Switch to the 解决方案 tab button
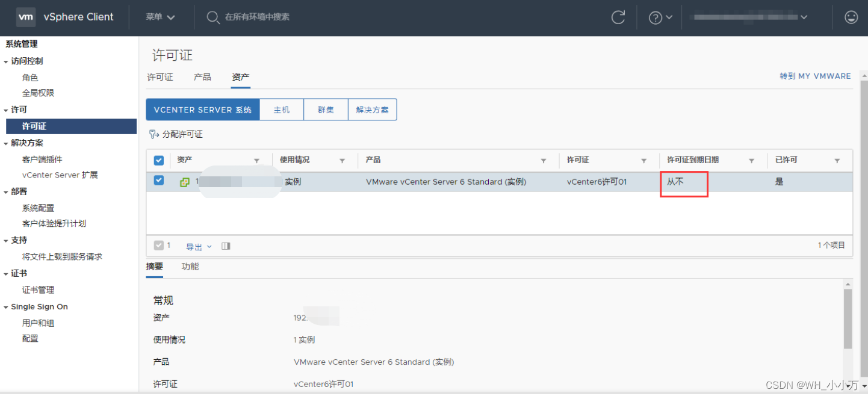 pos(373,110)
